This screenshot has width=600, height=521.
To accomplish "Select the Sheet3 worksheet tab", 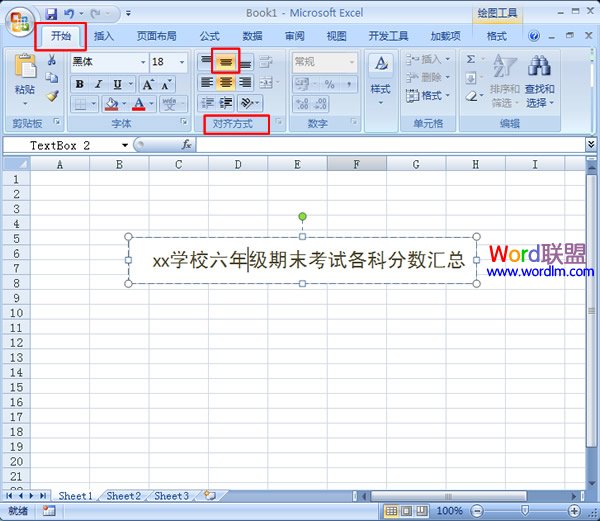I will pyautogui.click(x=171, y=496).
